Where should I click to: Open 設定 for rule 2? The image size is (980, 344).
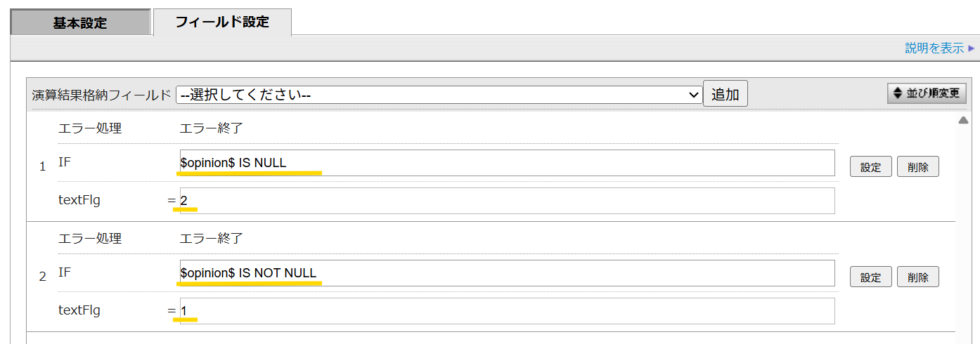point(870,277)
